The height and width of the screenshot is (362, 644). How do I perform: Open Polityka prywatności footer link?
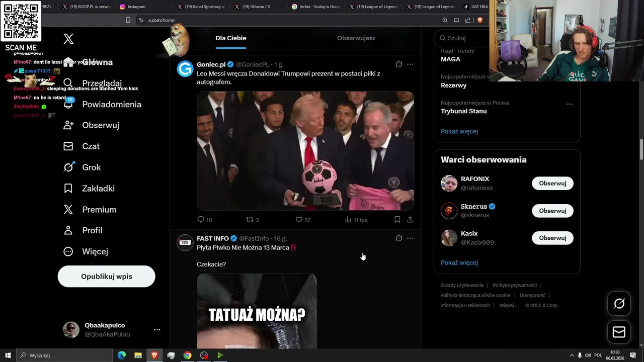pos(515,285)
